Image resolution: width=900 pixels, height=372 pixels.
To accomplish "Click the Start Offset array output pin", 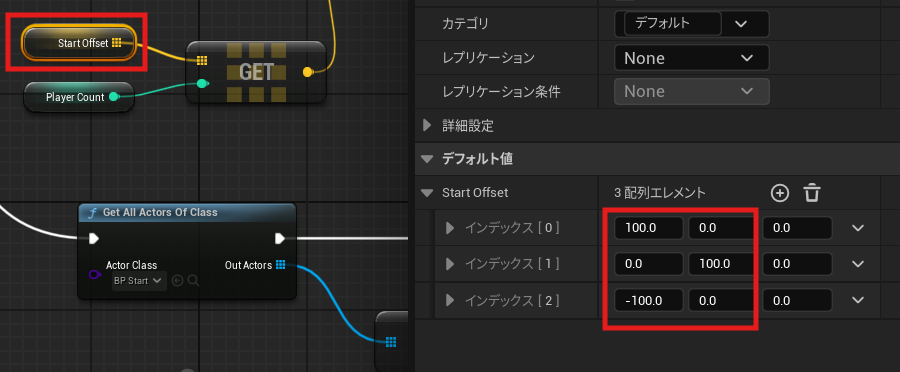I will [117, 42].
